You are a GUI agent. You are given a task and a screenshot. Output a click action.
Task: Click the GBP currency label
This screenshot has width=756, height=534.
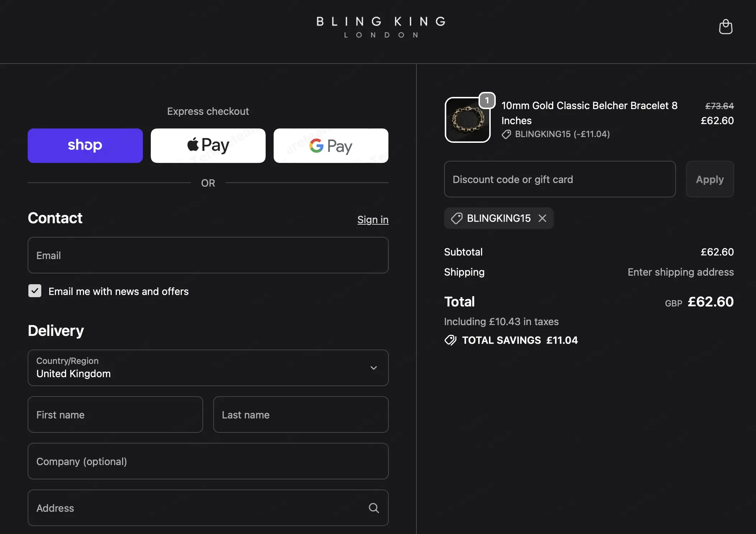coord(673,303)
